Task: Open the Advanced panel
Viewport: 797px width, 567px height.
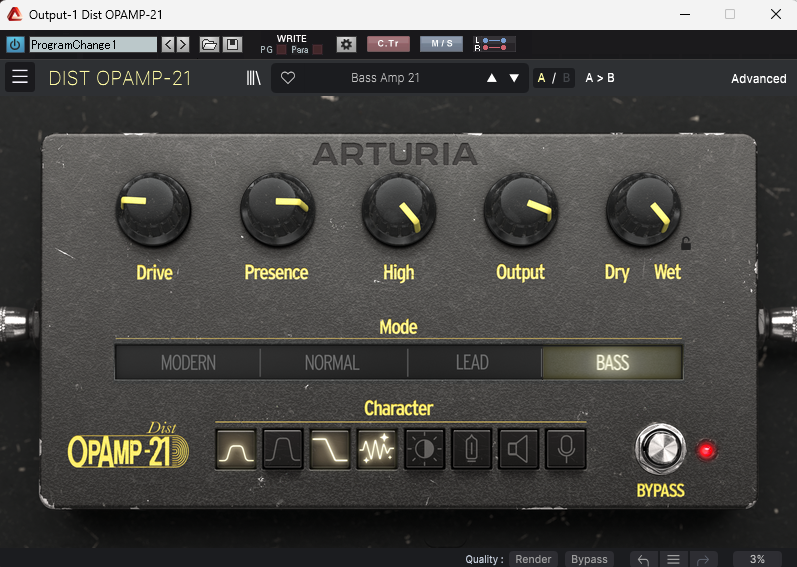Action: pyautogui.click(x=758, y=79)
